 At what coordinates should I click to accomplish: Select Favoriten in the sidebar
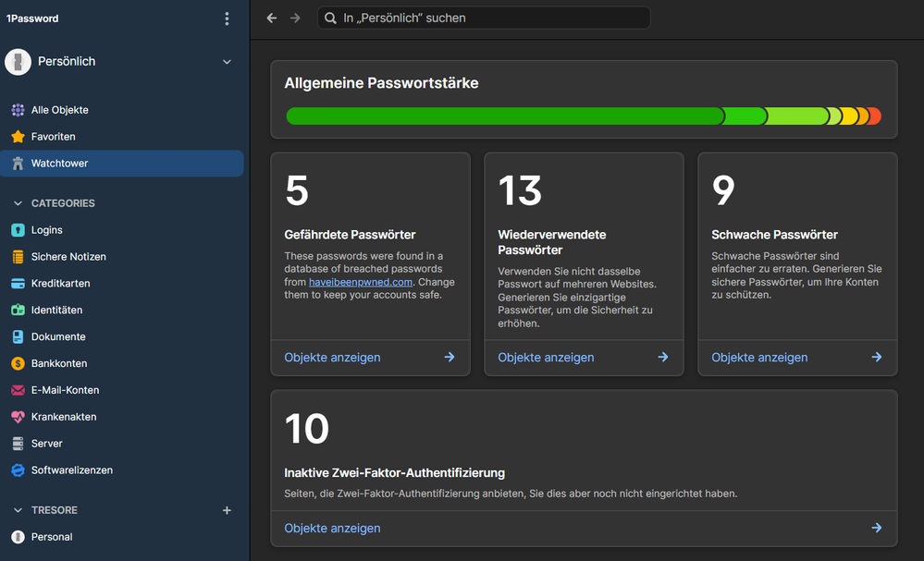(x=53, y=137)
